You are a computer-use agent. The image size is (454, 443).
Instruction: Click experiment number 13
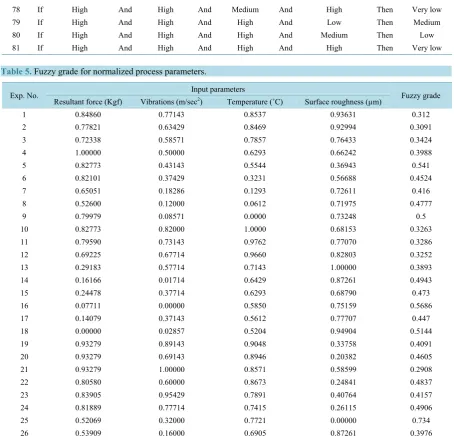coord(24,267)
